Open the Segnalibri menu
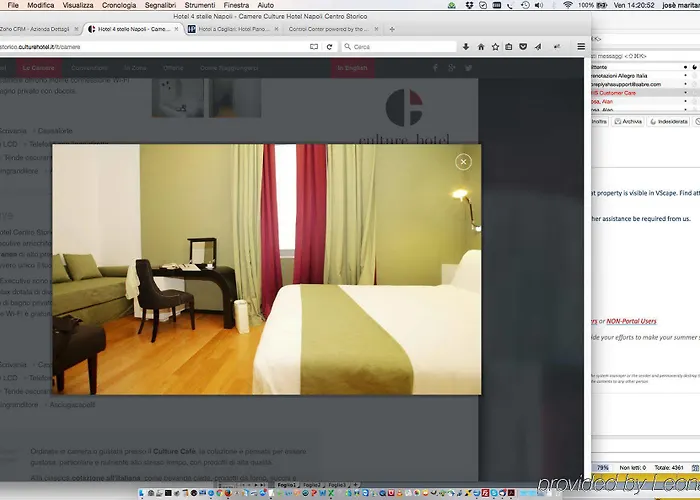Viewport: 700px width, 500px height. point(160,5)
